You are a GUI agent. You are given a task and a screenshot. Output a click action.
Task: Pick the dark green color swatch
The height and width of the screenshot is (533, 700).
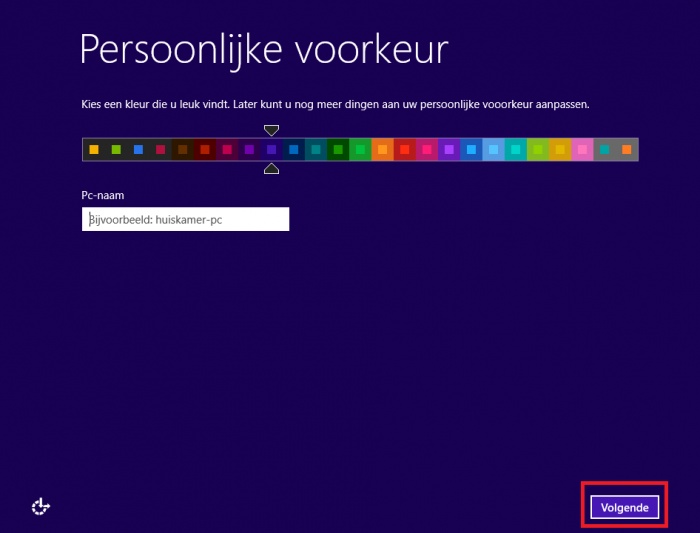coord(338,150)
